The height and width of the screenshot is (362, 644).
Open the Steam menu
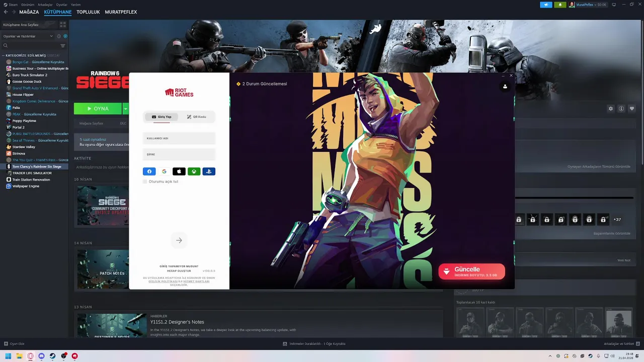(x=14, y=5)
